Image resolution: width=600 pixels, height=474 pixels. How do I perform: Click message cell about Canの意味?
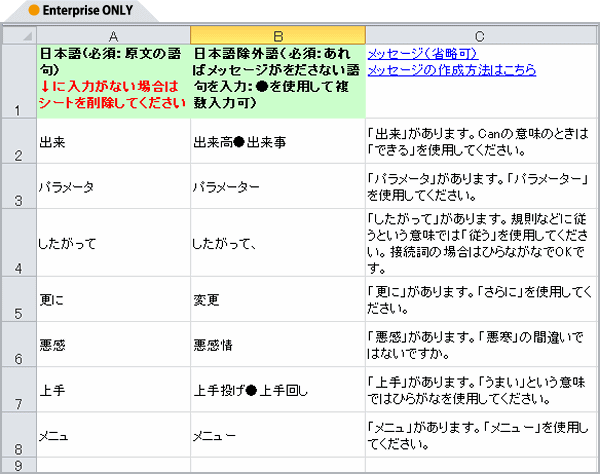pos(481,141)
